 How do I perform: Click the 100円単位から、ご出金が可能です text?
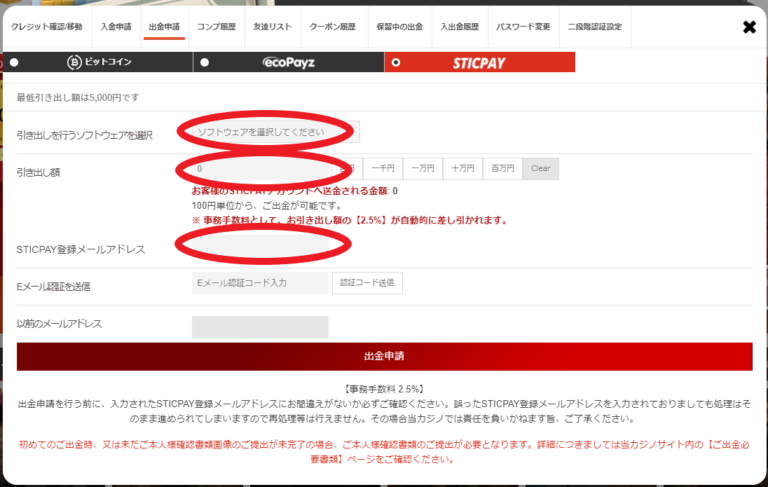click(x=267, y=206)
